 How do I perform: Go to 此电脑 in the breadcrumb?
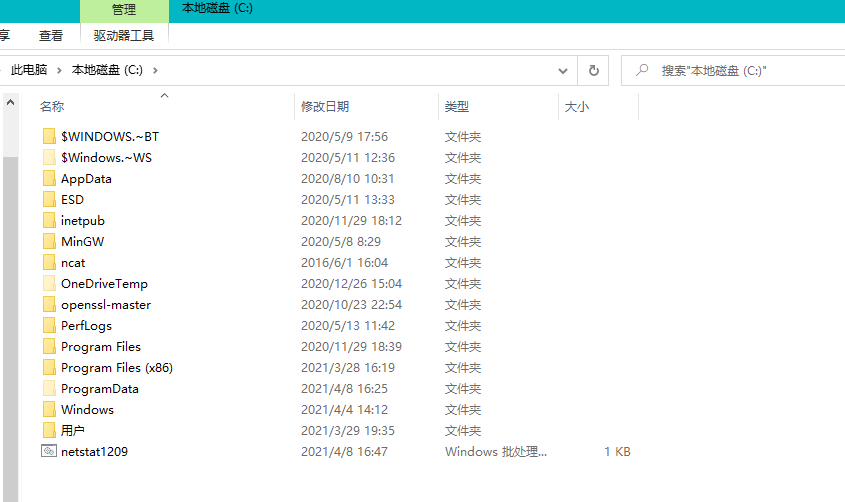pos(29,70)
